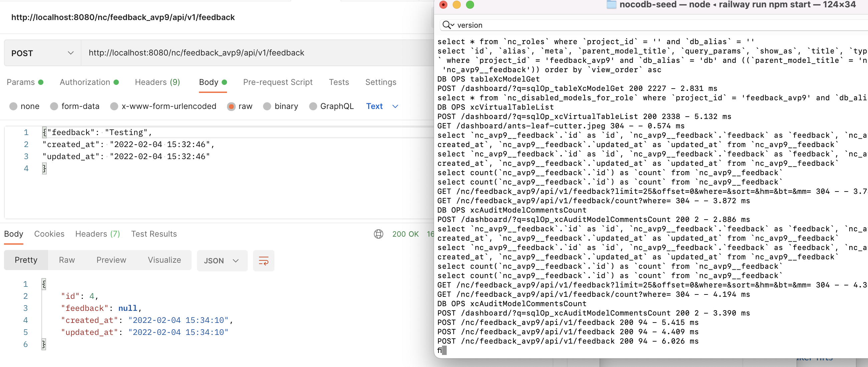
Task: Open the magnifier search-options icon in the terminal find bar
Action: pos(447,25)
